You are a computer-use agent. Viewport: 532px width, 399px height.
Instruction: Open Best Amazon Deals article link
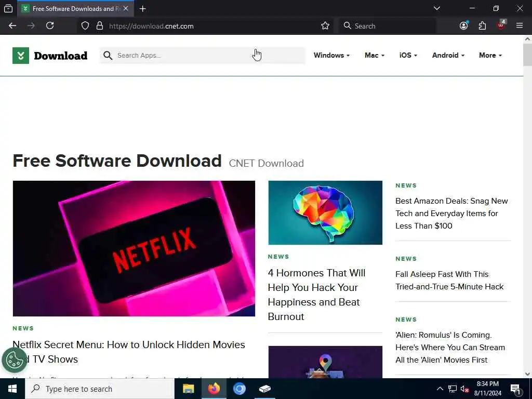click(x=451, y=214)
